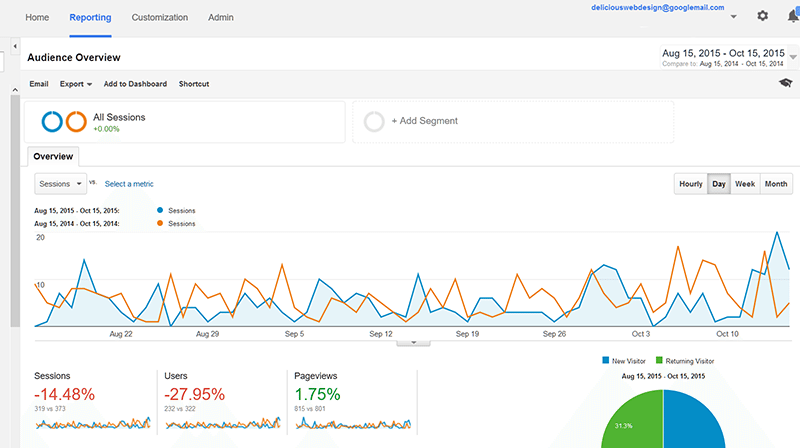Collapse the left sidebar arrow
Image resolution: width=800 pixels, height=448 pixels.
[15, 47]
